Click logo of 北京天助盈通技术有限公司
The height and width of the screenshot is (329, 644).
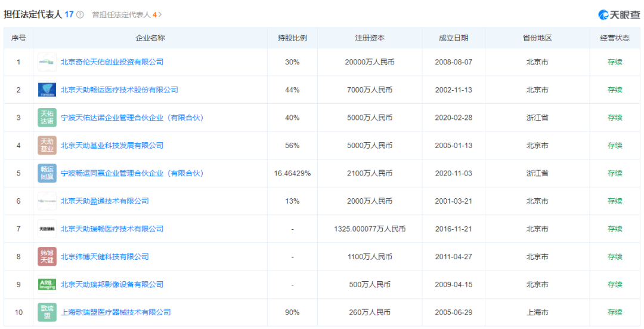coord(47,201)
